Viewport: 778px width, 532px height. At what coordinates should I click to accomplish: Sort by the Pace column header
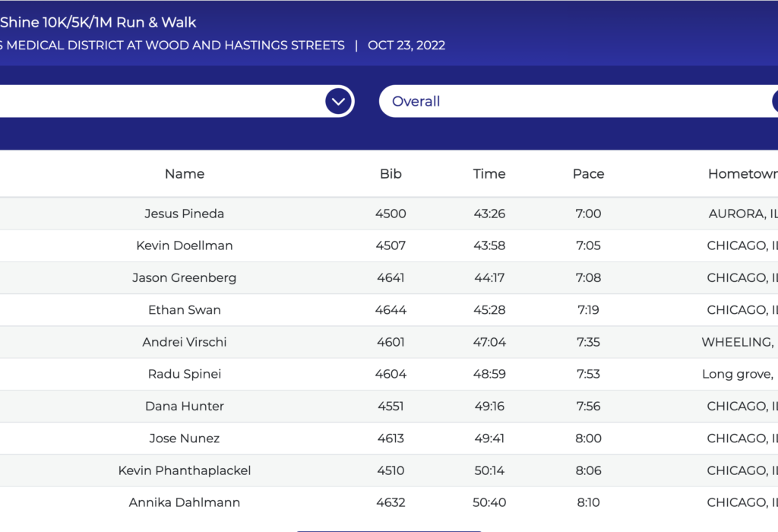(x=588, y=174)
